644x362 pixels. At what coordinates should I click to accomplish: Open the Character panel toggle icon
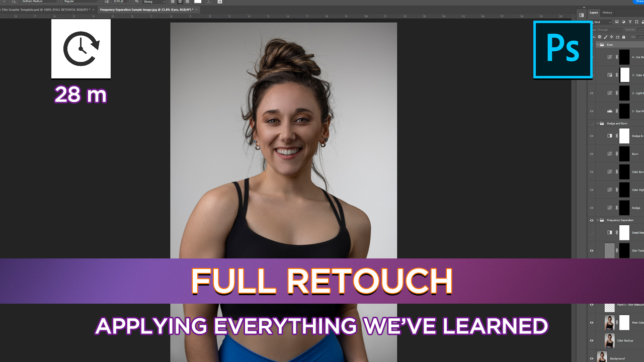tap(220, 2)
